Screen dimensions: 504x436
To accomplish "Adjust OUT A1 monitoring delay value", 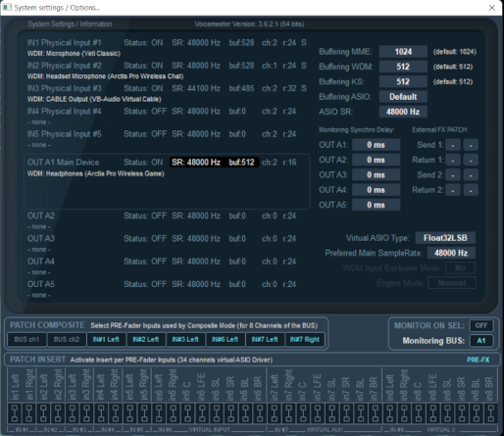I will click(376, 145).
